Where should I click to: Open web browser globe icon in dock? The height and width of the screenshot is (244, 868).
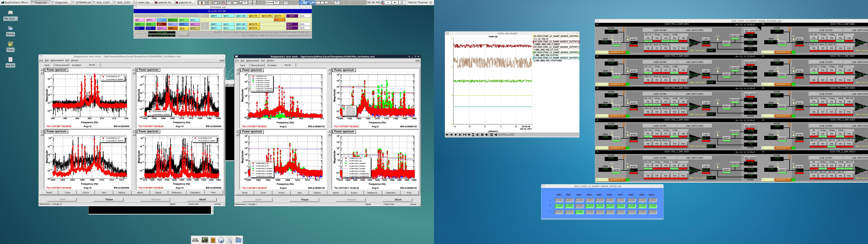pos(221,240)
